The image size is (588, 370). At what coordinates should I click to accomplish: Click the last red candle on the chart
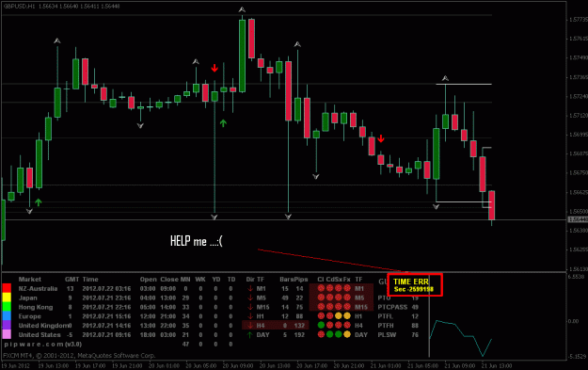click(x=492, y=205)
